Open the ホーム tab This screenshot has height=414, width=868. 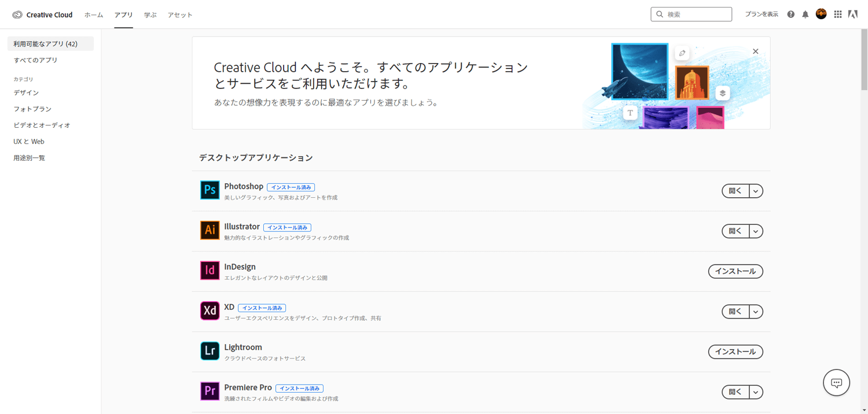tap(94, 15)
